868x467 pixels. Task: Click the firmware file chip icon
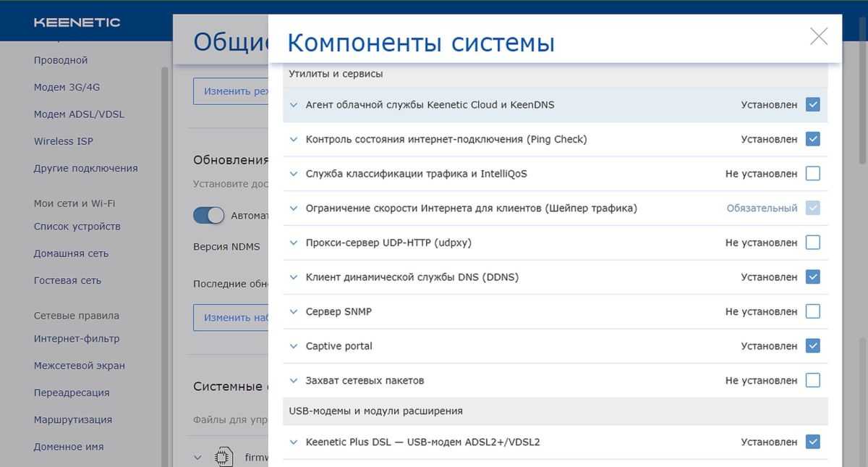point(224,458)
